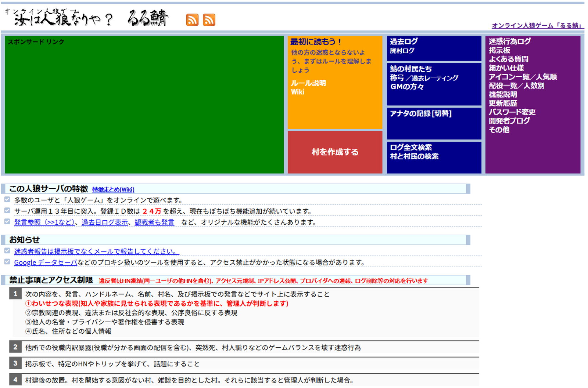Click the checkmark icon beside 多数のユーザと

pyautogui.click(x=7, y=199)
